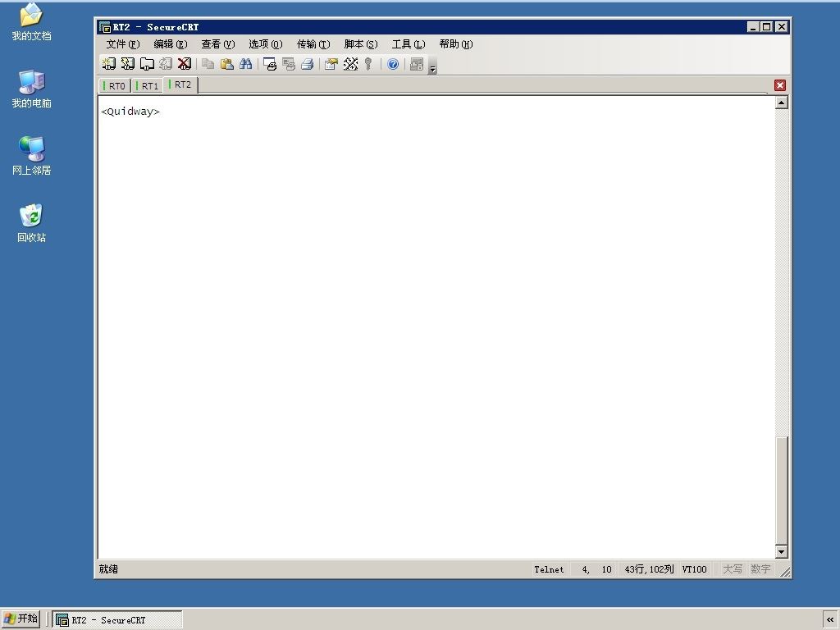The image size is (840, 630).
Task: Close the SecureCRT window
Action: coord(782,27)
